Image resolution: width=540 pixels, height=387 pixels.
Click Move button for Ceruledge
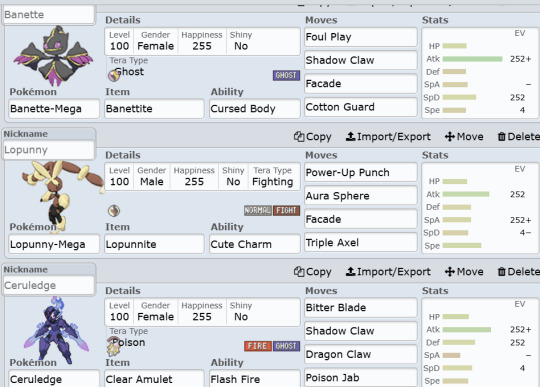pyautogui.click(x=464, y=272)
